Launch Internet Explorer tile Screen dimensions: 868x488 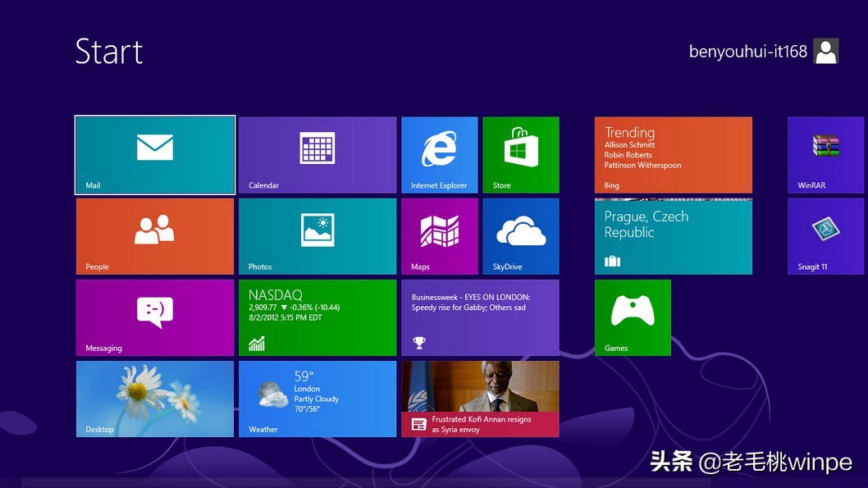pos(440,155)
